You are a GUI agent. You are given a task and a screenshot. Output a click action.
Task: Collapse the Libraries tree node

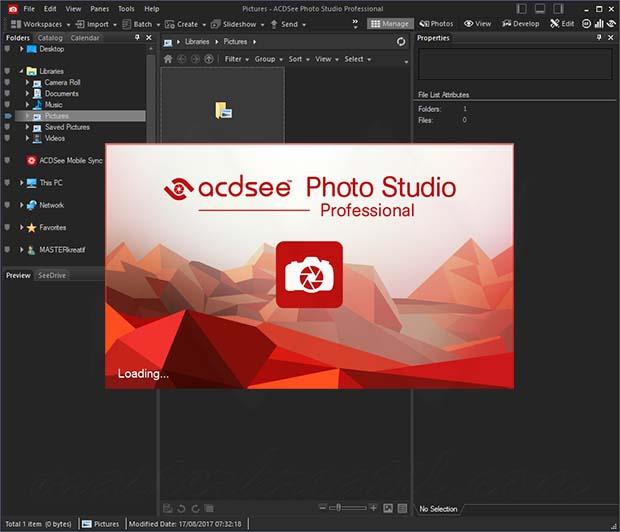21,71
